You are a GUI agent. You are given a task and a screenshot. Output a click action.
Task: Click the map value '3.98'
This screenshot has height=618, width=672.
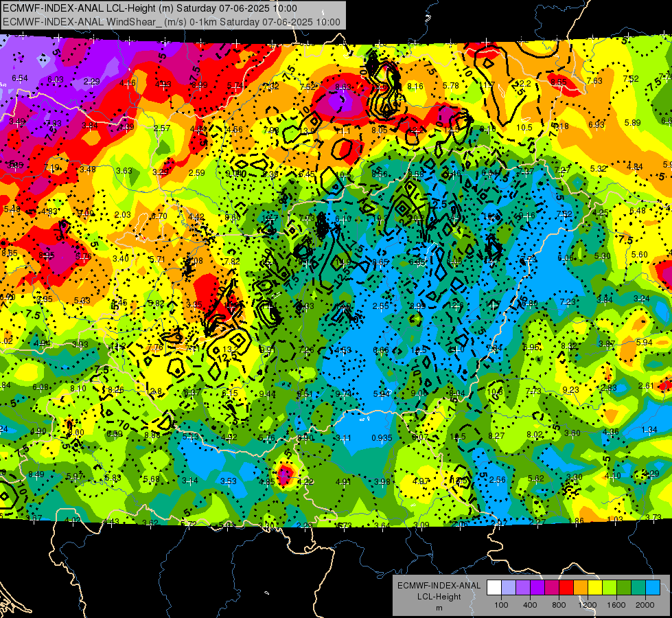tap(382, 481)
